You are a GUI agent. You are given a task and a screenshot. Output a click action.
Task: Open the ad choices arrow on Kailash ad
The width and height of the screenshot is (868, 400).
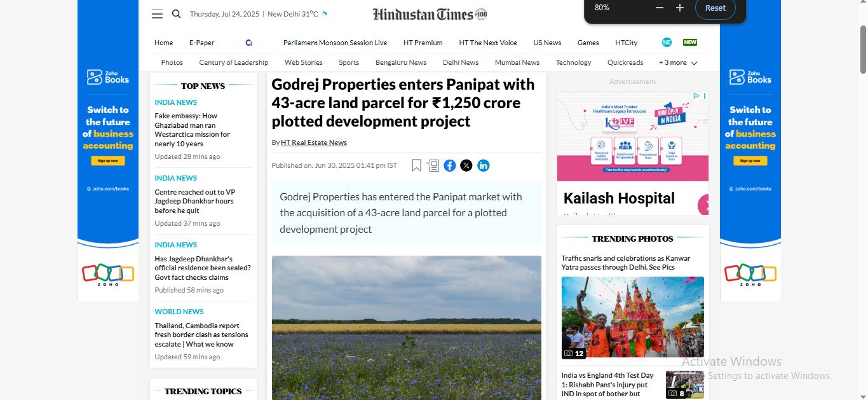(x=696, y=96)
